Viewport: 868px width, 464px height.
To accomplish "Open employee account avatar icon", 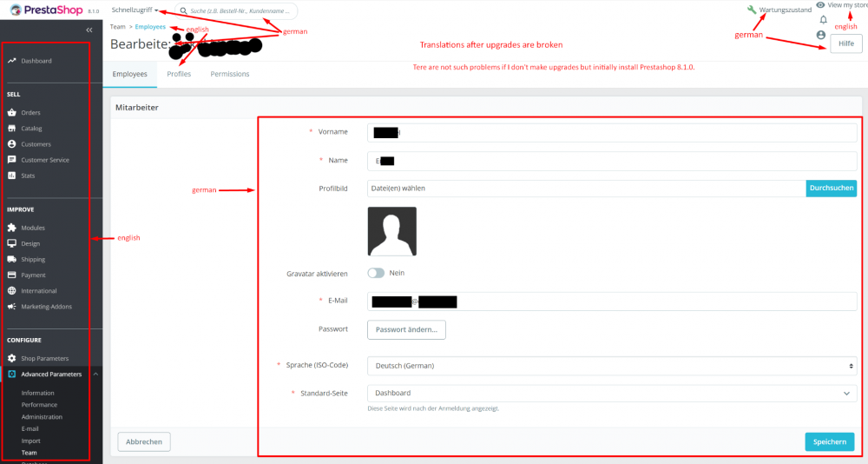I will point(821,35).
